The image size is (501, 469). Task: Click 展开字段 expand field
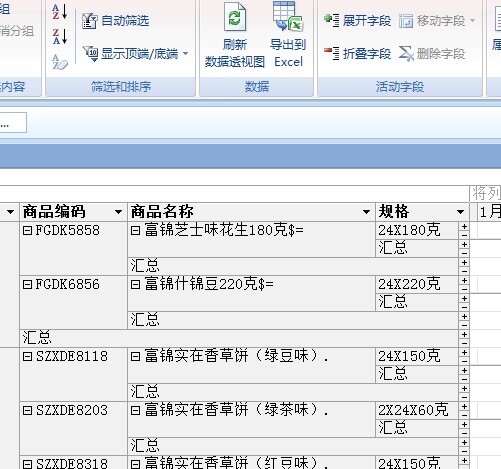click(x=358, y=20)
